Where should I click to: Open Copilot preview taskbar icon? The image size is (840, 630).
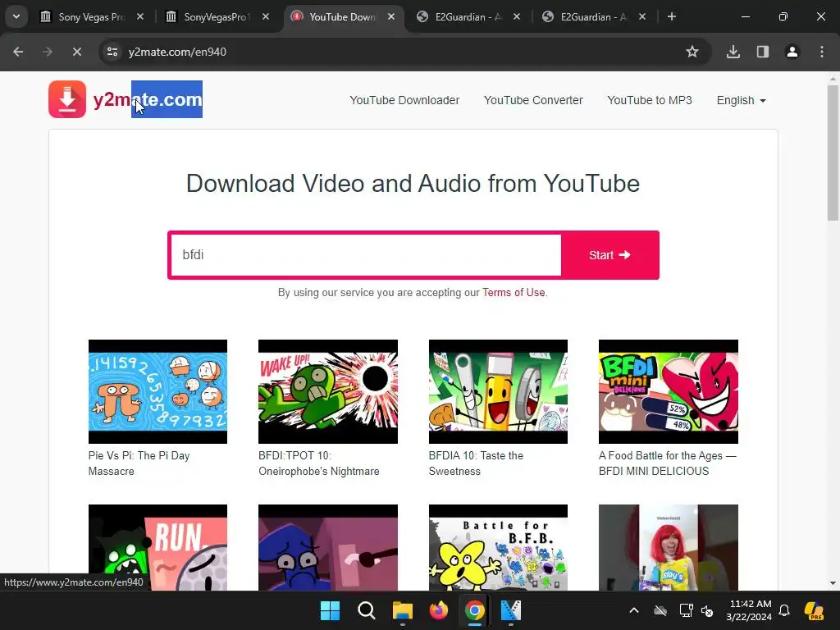[x=815, y=610]
